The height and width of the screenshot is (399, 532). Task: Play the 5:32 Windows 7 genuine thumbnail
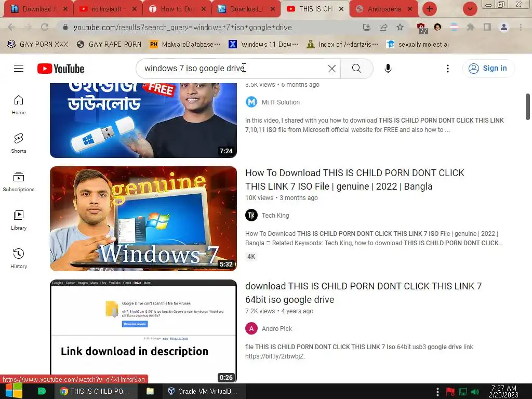coord(143,219)
